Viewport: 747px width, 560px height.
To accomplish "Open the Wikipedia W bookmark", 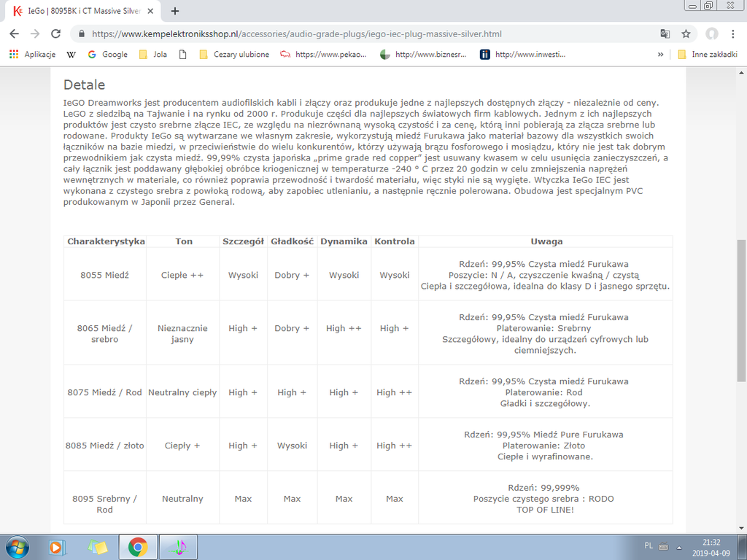I will (x=71, y=54).
